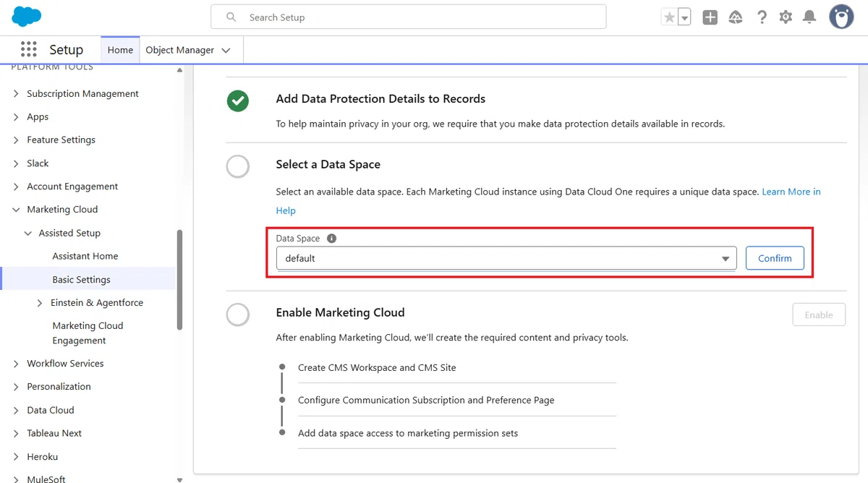Click the Search Setup field
868x483 pixels.
pyautogui.click(x=408, y=17)
